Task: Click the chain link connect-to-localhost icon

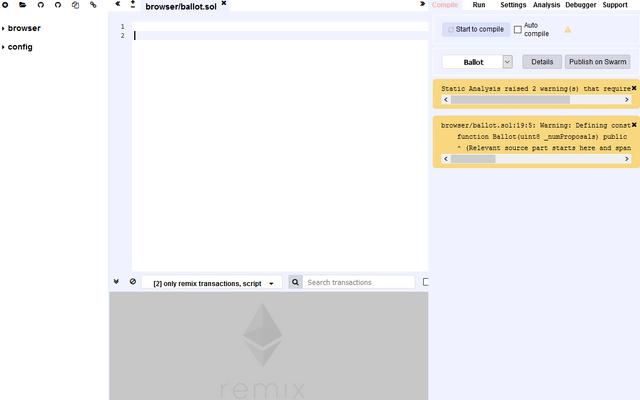Action: click(93, 5)
